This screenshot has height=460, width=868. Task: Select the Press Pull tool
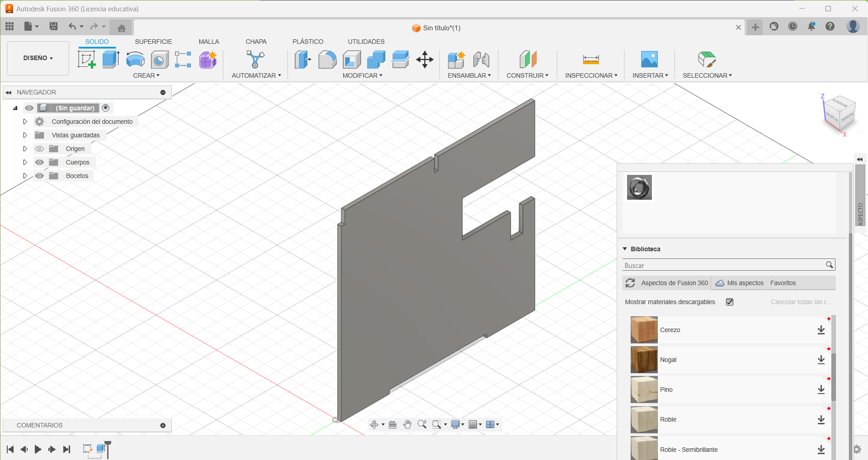tap(303, 59)
